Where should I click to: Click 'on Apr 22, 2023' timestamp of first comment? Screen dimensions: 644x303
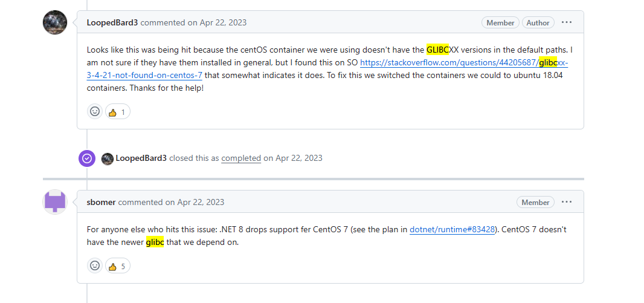click(x=217, y=22)
